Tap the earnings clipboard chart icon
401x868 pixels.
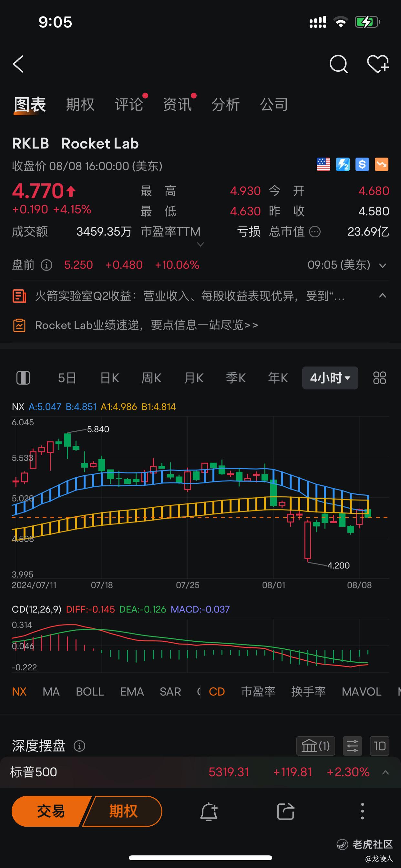tap(19, 325)
